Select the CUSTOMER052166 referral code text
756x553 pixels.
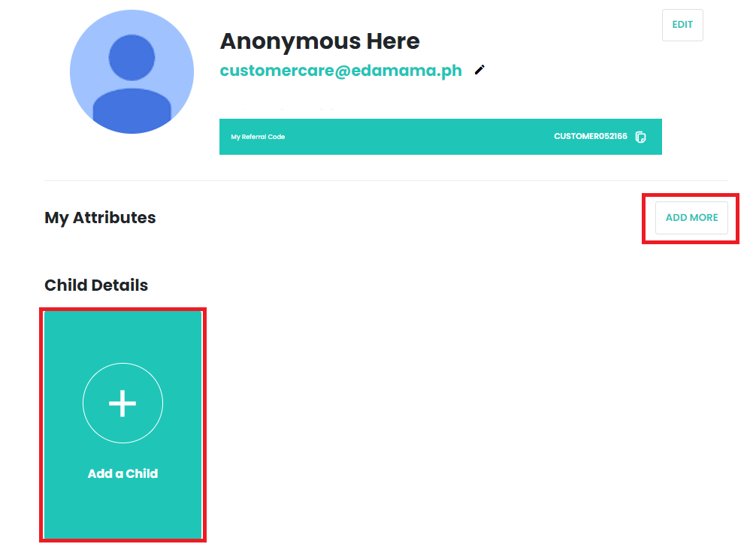pyautogui.click(x=591, y=137)
